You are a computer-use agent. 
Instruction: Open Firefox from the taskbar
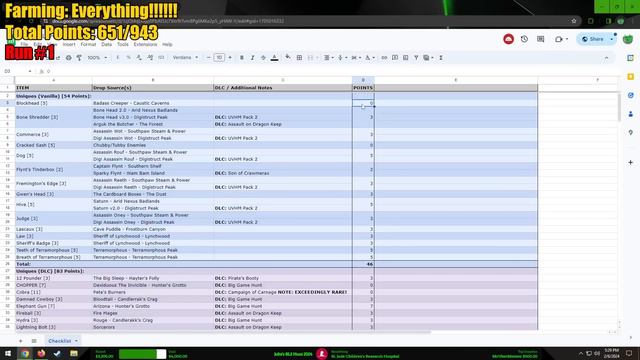41,353
